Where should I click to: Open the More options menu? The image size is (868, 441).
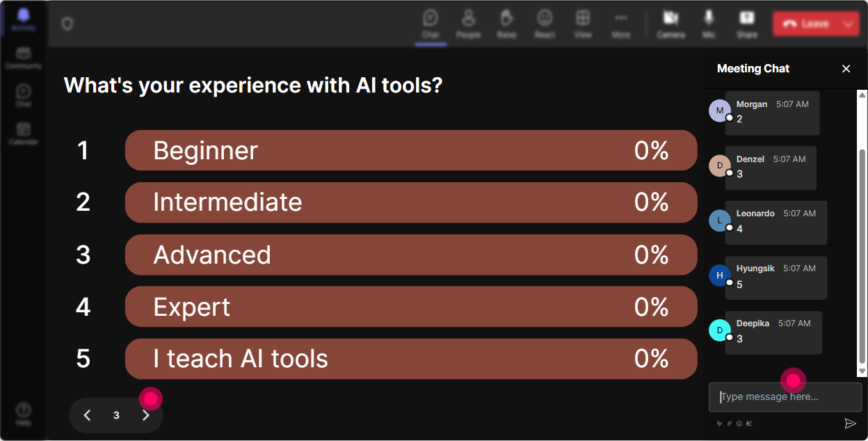coord(621,24)
